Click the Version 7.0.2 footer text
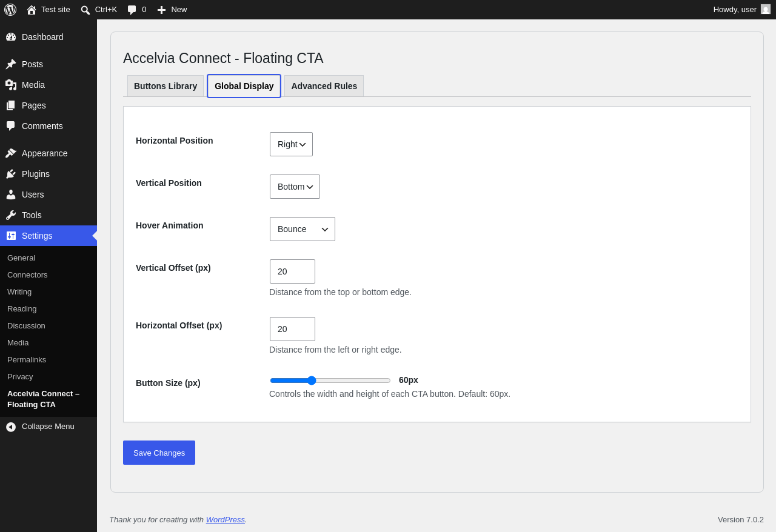Image resolution: width=776 pixels, height=532 pixels. tap(741, 519)
